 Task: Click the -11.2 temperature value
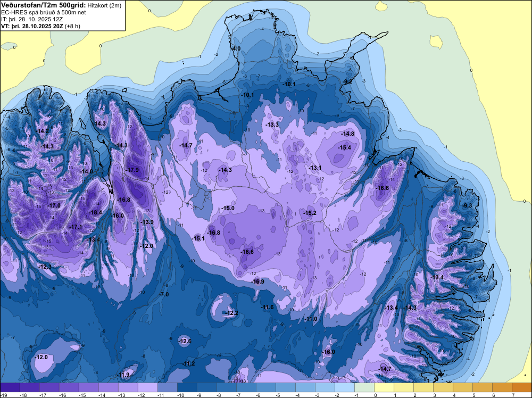[x=189, y=363]
